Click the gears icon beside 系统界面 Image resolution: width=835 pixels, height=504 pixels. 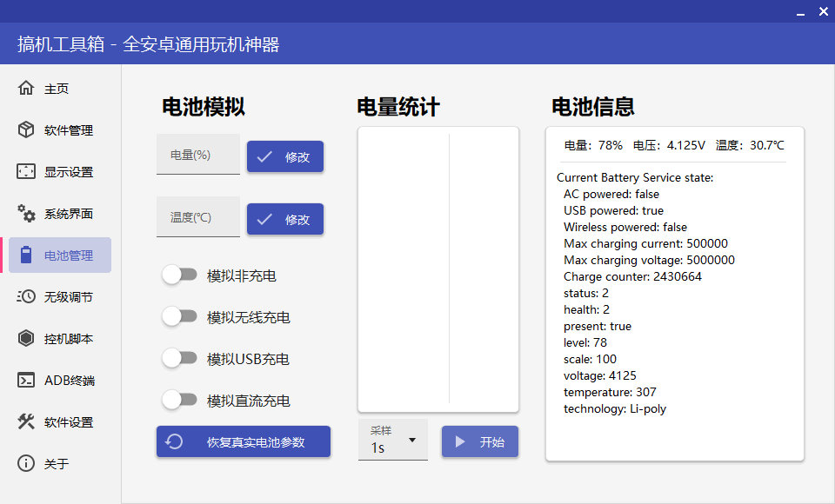25,213
